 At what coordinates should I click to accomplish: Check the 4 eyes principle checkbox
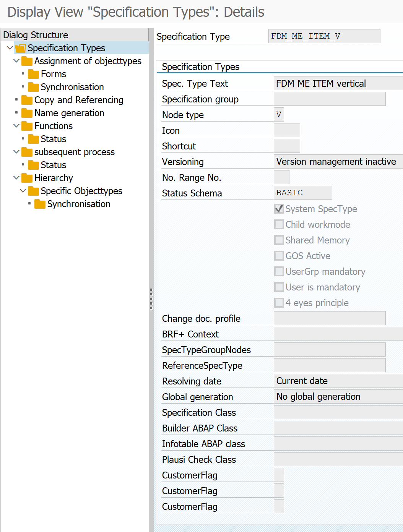279,303
